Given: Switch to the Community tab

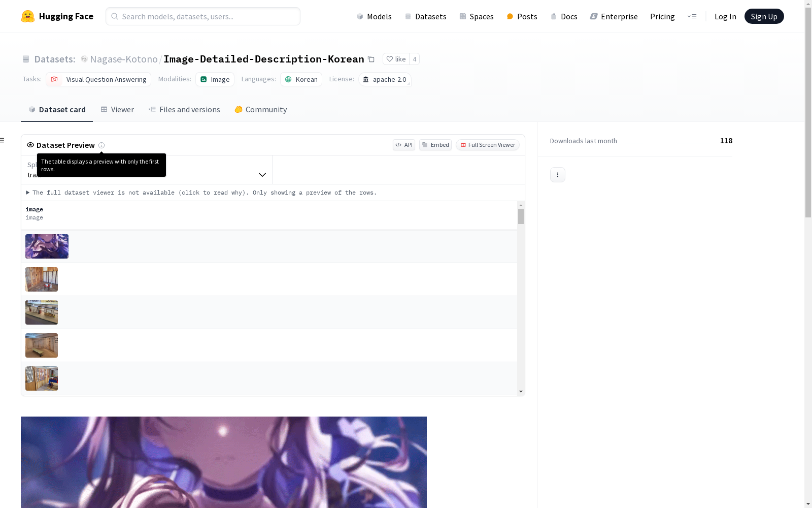Looking at the screenshot, I should (x=261, y=110).
